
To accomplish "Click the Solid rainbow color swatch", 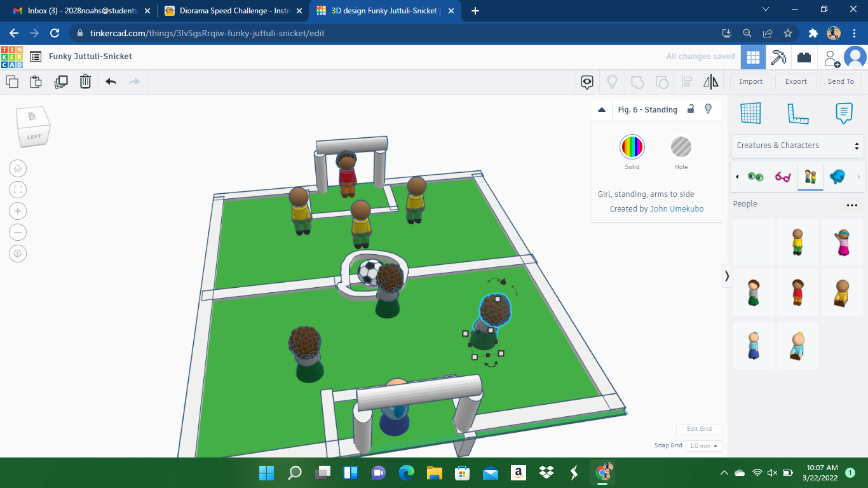I will (632, 147).
